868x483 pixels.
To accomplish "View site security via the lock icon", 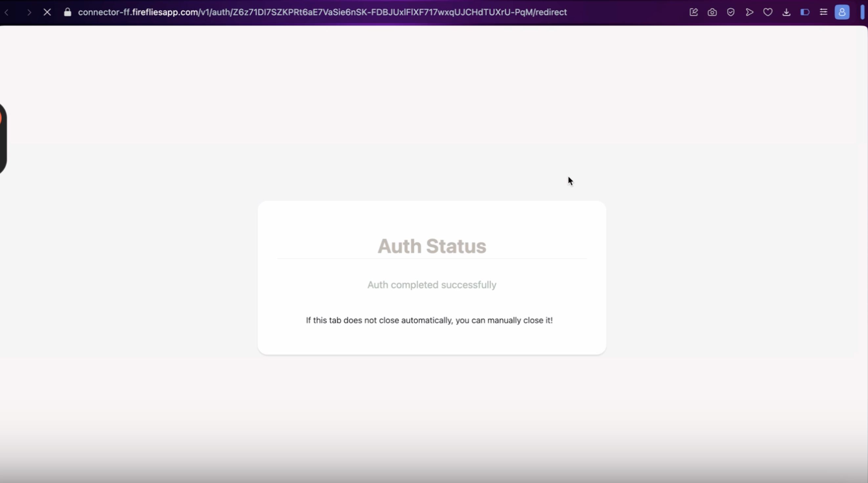I will [68, 12].
